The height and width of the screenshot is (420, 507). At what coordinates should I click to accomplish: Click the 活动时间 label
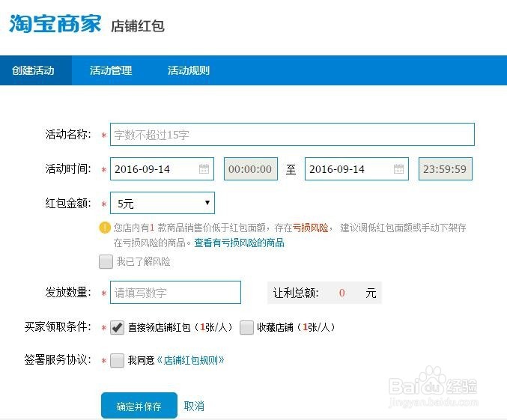click(68, 168)
